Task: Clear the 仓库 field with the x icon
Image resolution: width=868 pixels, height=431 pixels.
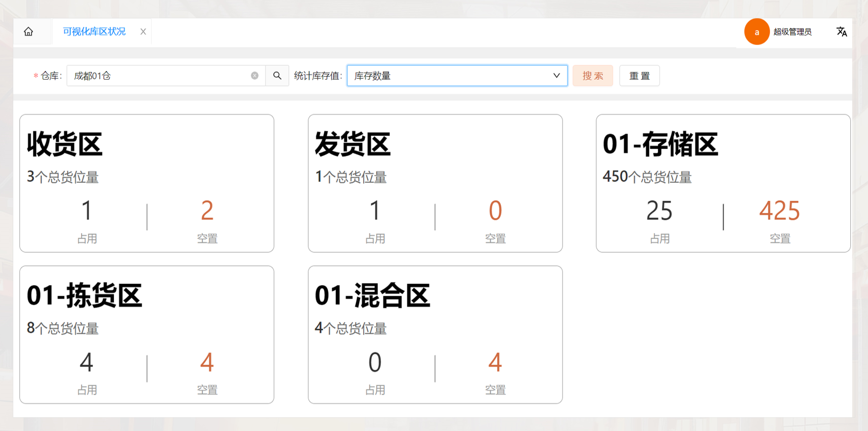Action: [254, 76]
